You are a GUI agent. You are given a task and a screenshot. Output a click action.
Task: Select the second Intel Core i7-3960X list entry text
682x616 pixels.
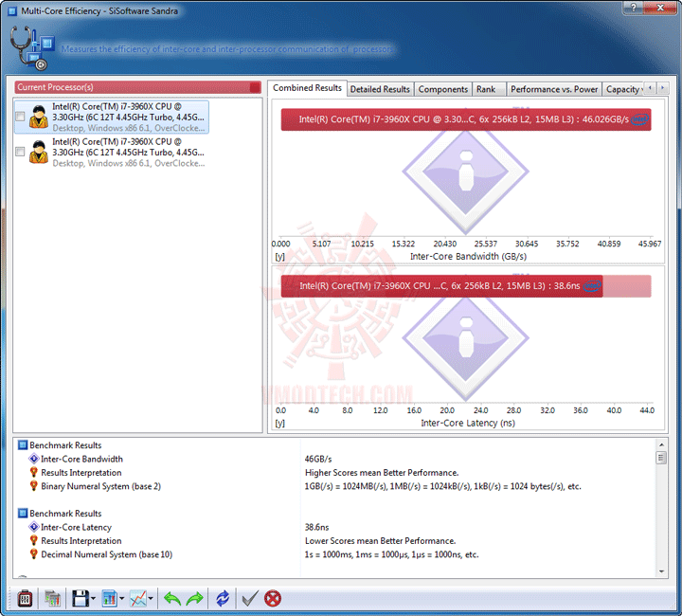[x=128, y=153]
